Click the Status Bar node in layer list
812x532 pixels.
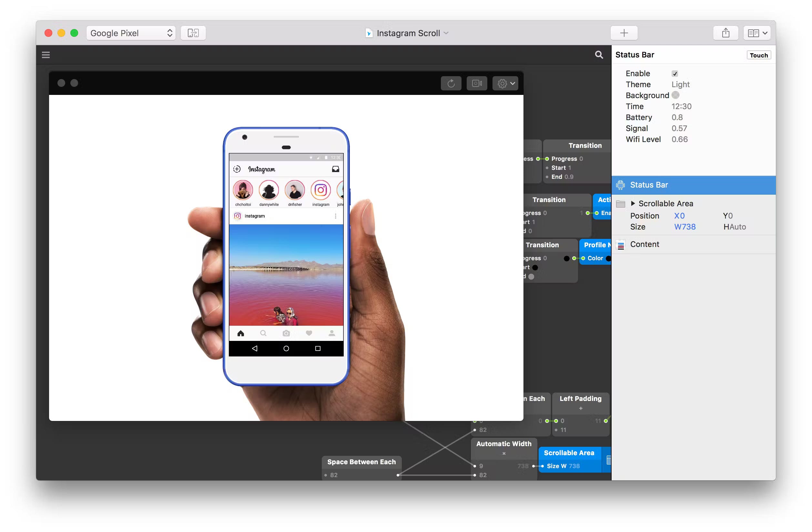click(x=649, y=185)
